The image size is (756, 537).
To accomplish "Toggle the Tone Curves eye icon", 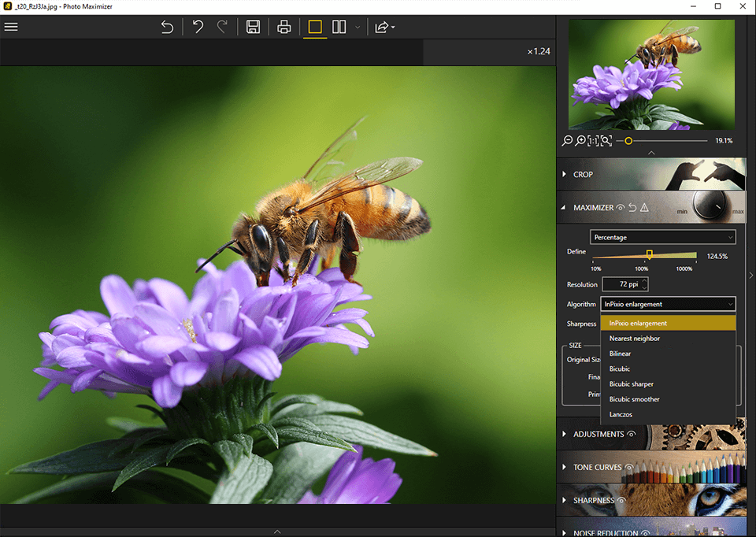I will [628, 467].
